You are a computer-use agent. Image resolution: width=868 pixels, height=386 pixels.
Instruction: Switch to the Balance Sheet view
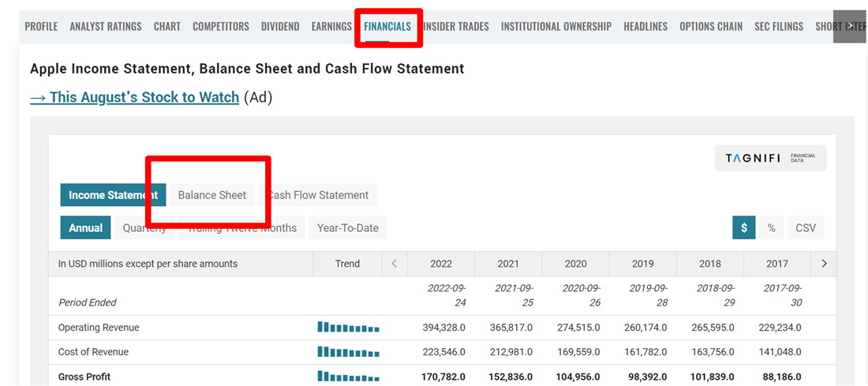[x=211, y=195]
